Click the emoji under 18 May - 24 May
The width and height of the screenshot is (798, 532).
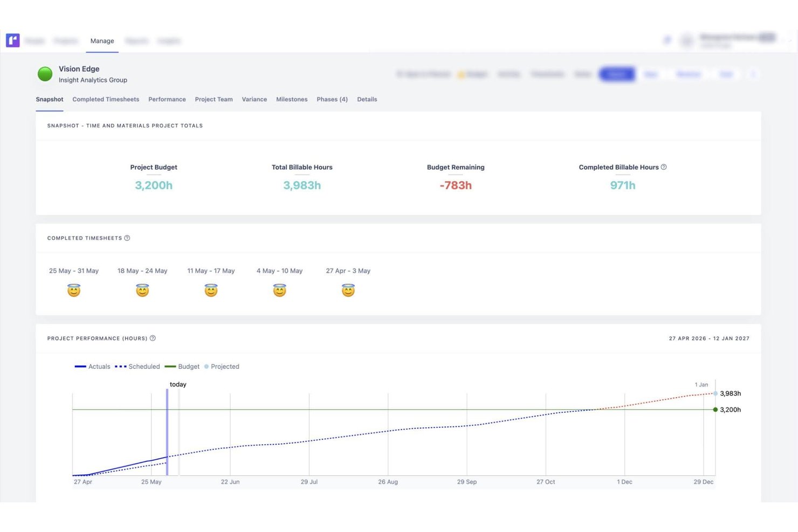pyautogui.click(x=142, y=291)
